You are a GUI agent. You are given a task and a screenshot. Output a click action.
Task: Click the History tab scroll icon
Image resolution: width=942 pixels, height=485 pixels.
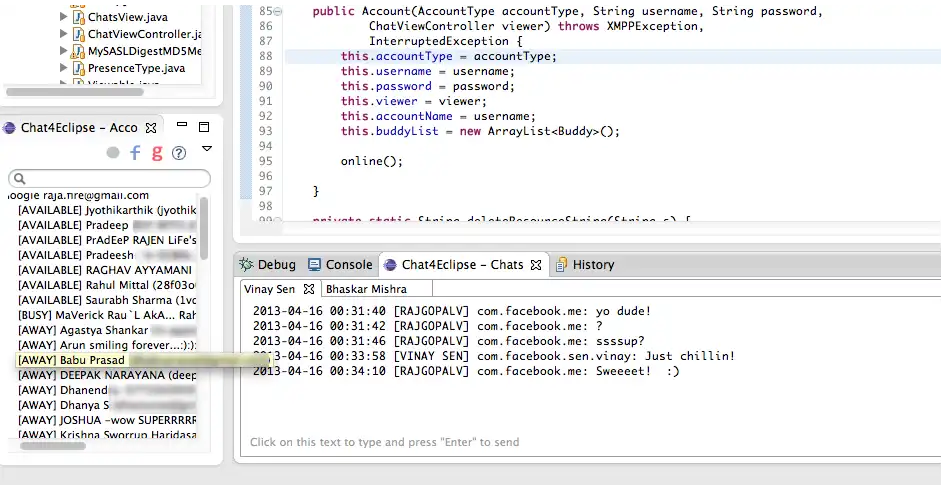pos(562,264)
